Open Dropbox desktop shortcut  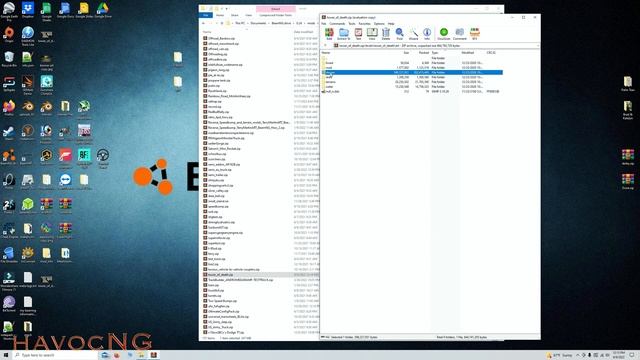coord(28,10)
